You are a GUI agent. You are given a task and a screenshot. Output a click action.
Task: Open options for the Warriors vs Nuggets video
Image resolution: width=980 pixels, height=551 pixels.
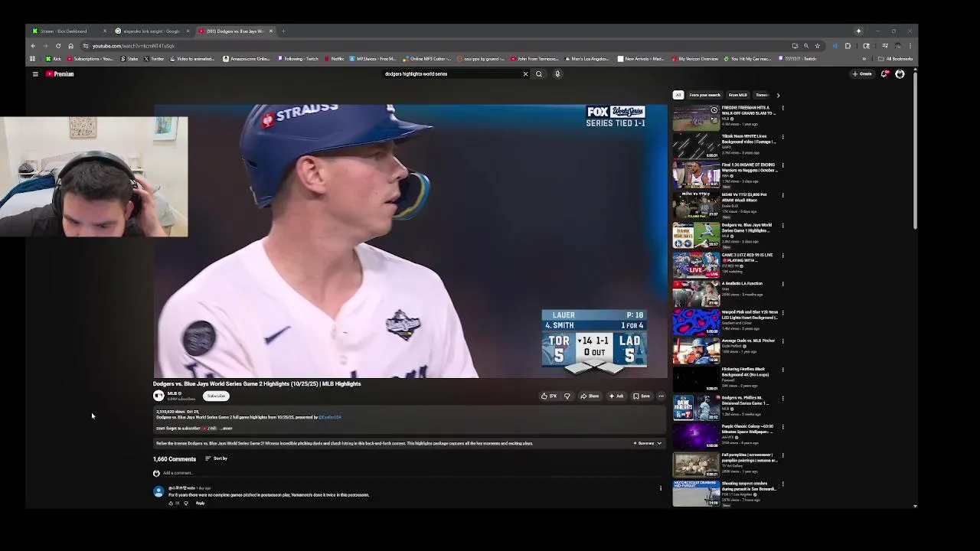pyautogui.click(x=782, y=165)
